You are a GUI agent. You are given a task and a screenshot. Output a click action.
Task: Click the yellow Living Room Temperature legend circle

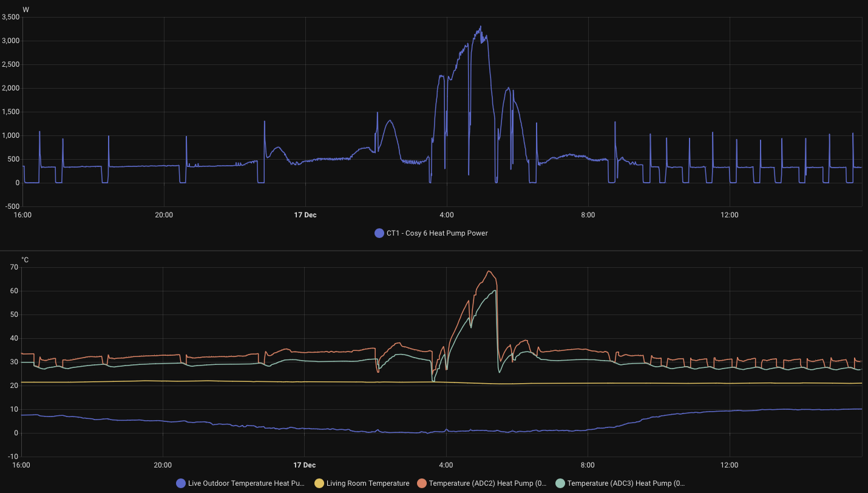(x=319, y=483)
